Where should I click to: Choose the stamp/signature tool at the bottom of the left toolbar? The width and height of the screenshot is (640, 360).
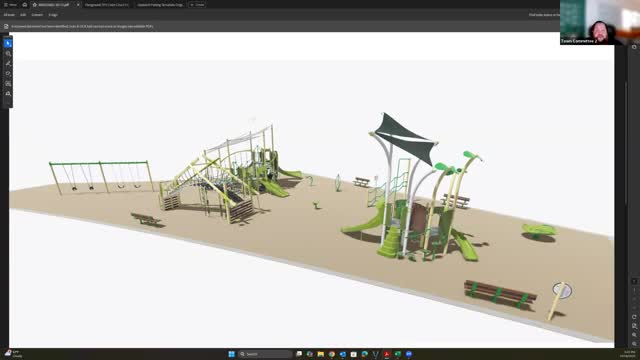pos(8,94)
